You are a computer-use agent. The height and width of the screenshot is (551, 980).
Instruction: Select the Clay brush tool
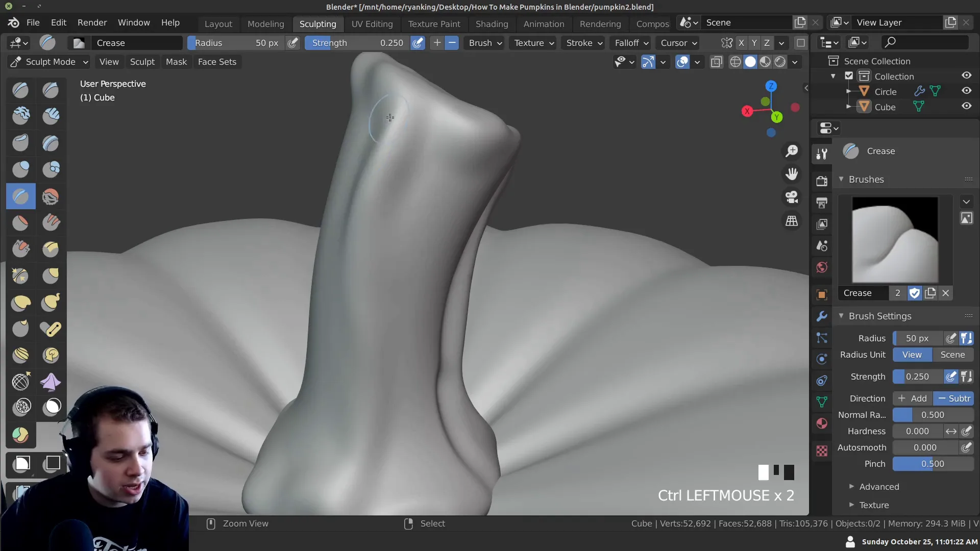[21, 116]
